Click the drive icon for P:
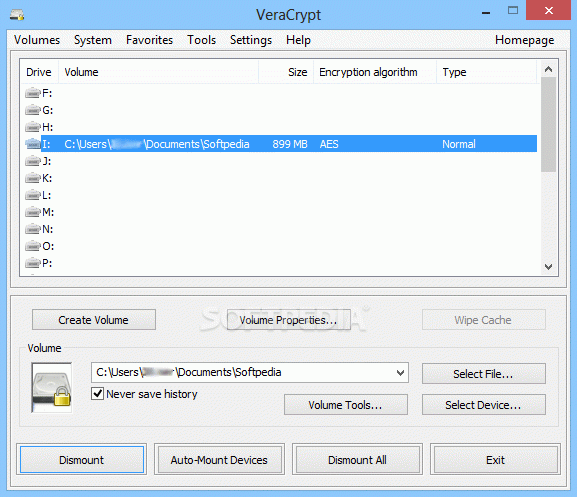 (x=32, y=263)
